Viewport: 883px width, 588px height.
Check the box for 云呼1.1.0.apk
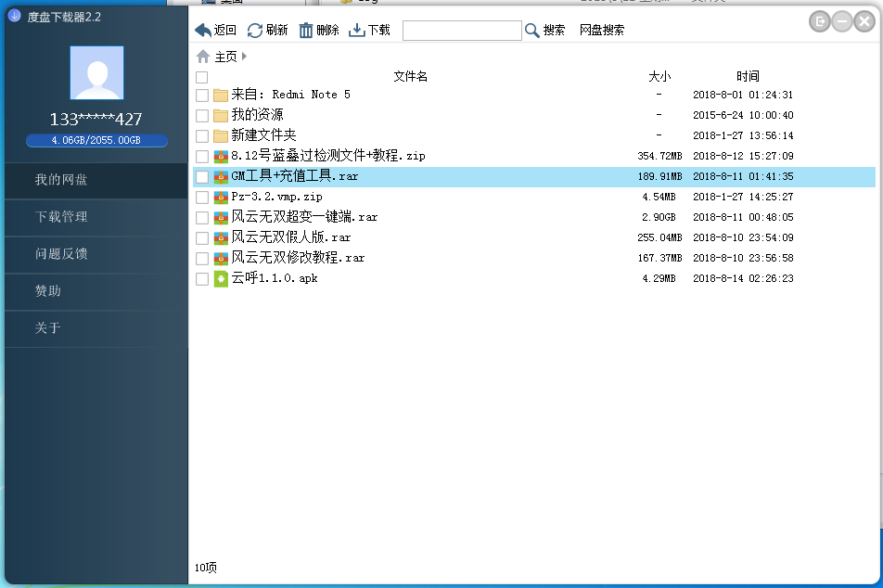[x=201, y=279]
